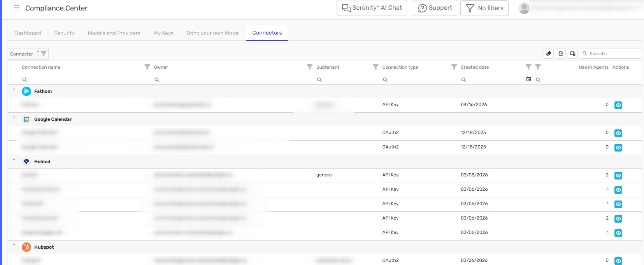Open filter for Owner column

tap(310, 67)
